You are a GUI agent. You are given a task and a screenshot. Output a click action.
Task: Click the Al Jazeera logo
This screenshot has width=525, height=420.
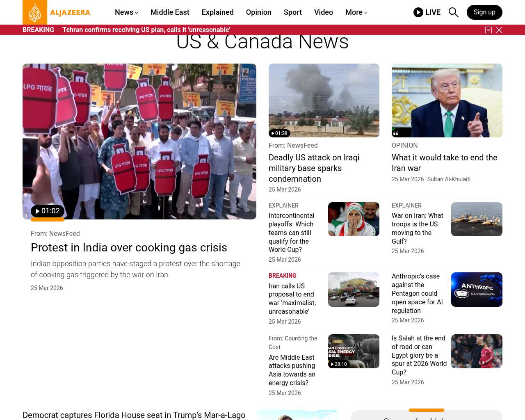pyautogui.click(x=56, y=12)
